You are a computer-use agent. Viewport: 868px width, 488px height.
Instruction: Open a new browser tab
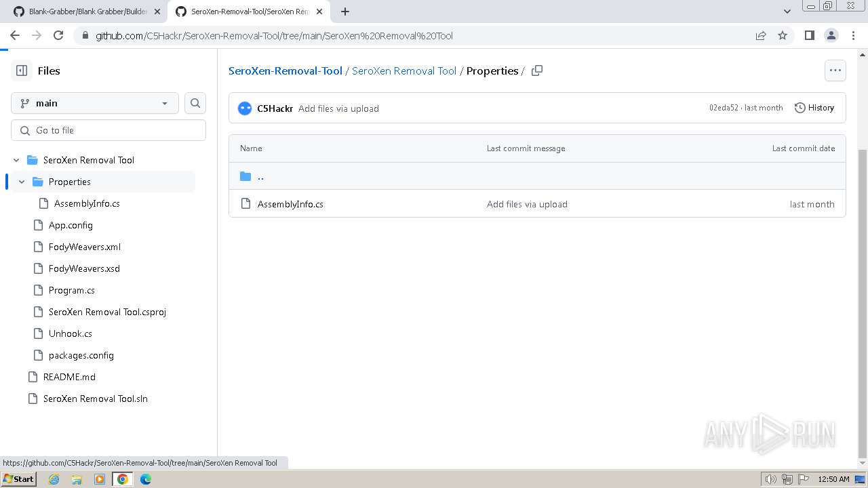click(345, 12)
